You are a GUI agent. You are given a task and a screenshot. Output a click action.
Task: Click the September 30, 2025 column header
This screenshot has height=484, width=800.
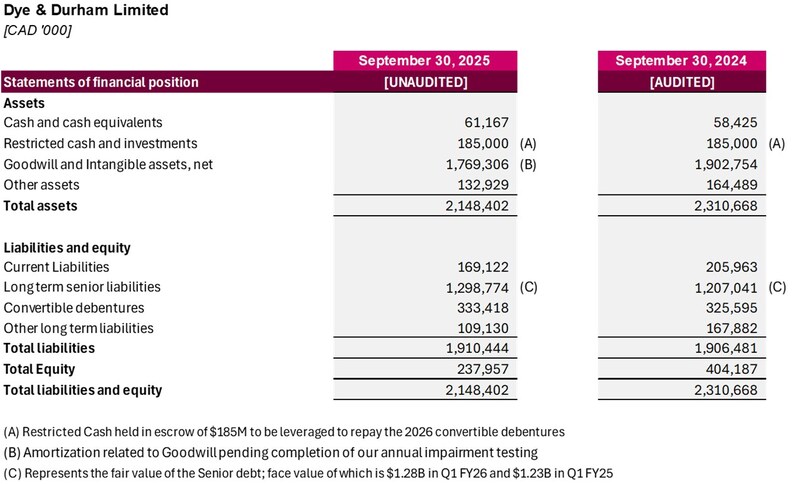coord(425,61)
